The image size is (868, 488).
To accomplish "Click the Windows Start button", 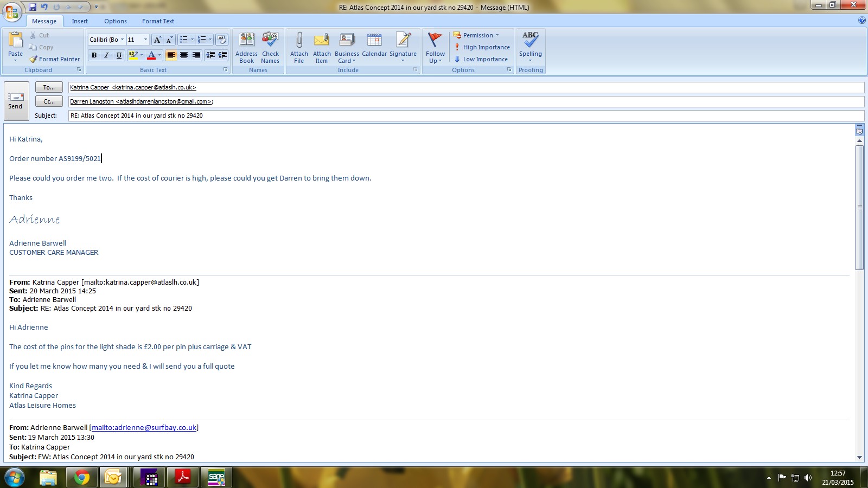I will (14, 478).
